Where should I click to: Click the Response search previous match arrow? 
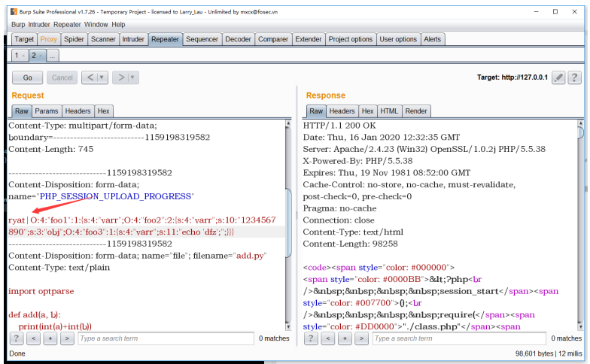(328, 338)
